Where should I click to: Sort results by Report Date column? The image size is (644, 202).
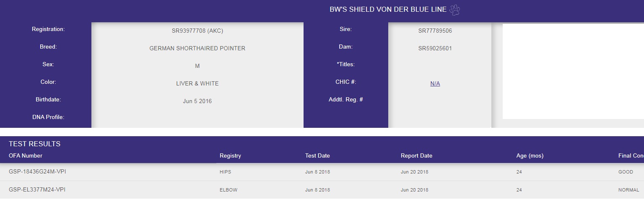point(416,155)
